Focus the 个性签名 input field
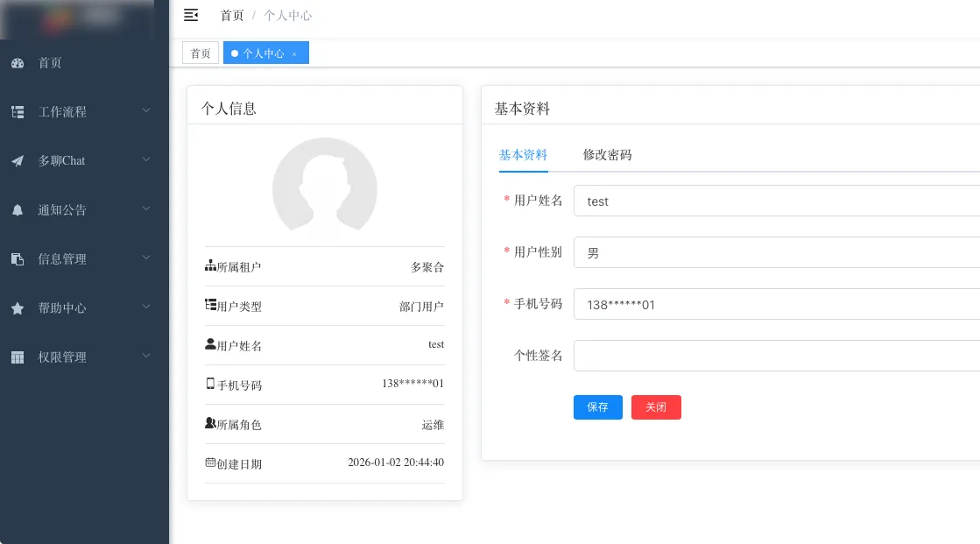Viewport: 980px width, 544px height. tap(776, 357)
